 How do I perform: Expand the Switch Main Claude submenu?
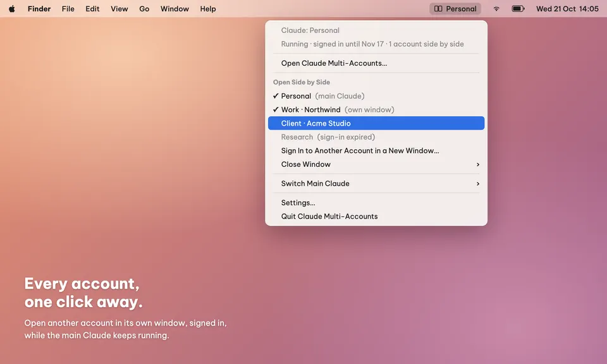pos(376,183)
